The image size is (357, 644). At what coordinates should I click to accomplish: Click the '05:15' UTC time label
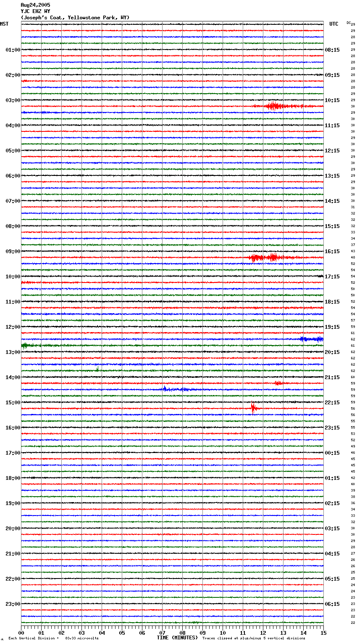(332, 579)
